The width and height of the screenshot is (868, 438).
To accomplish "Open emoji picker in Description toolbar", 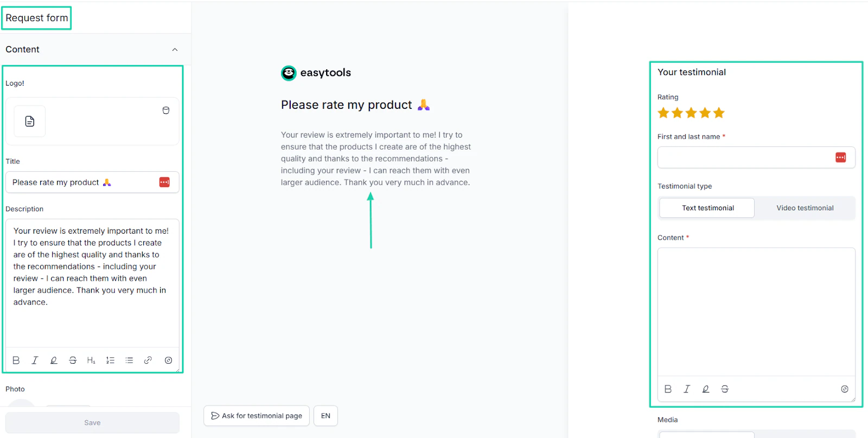I will (x=168, y=360).
